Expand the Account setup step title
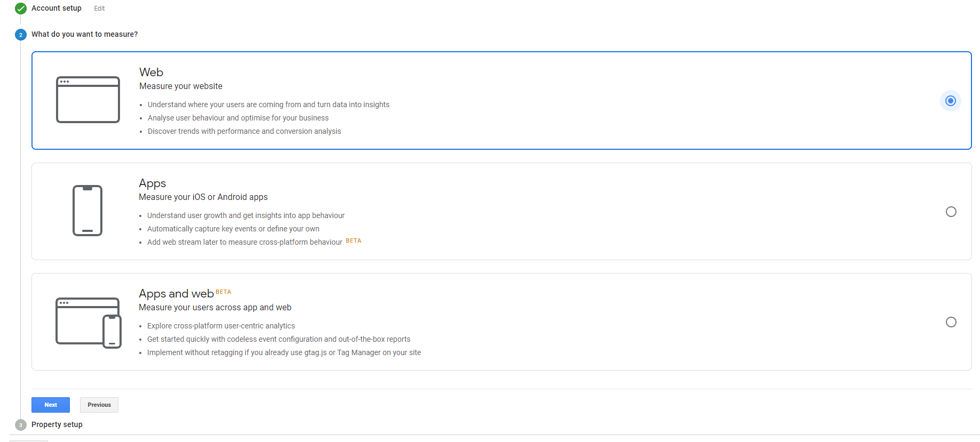980x442 pixels. point(57,8)
